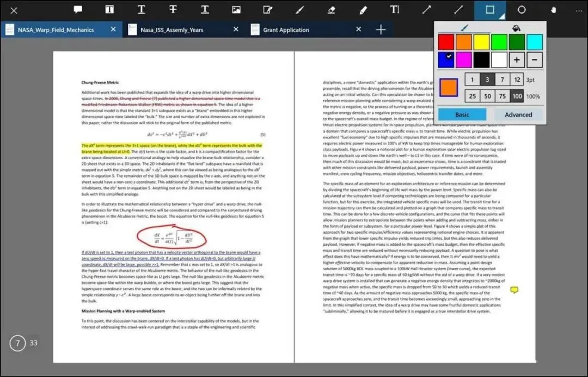
Task: Pick the black color swatch
Action: tap(481, 60)
